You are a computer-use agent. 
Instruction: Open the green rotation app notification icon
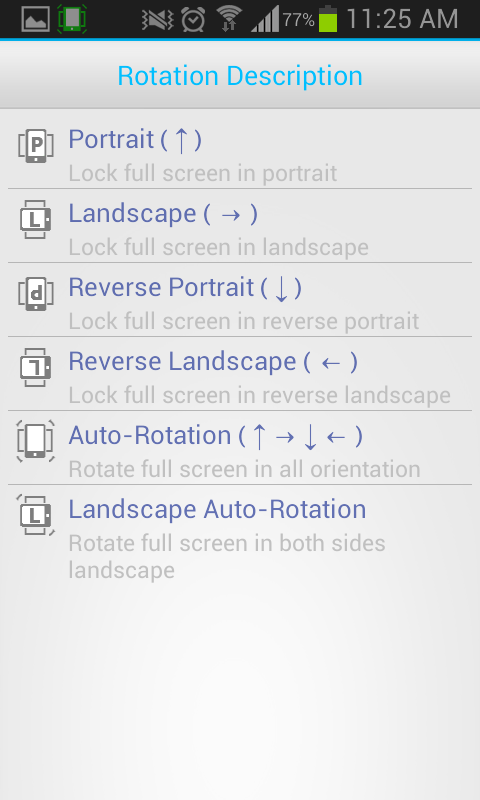coord(72,19)
